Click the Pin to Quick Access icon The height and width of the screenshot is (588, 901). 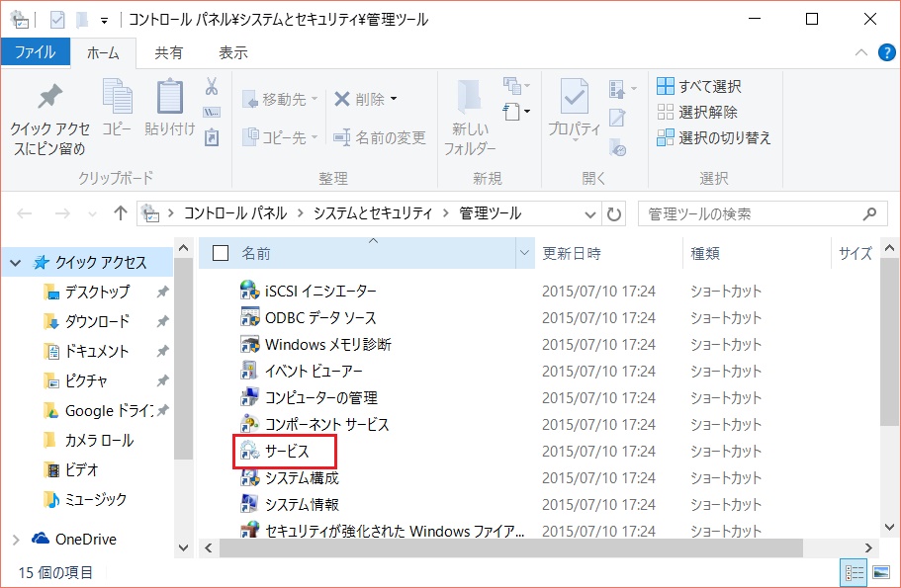(49, 97)
